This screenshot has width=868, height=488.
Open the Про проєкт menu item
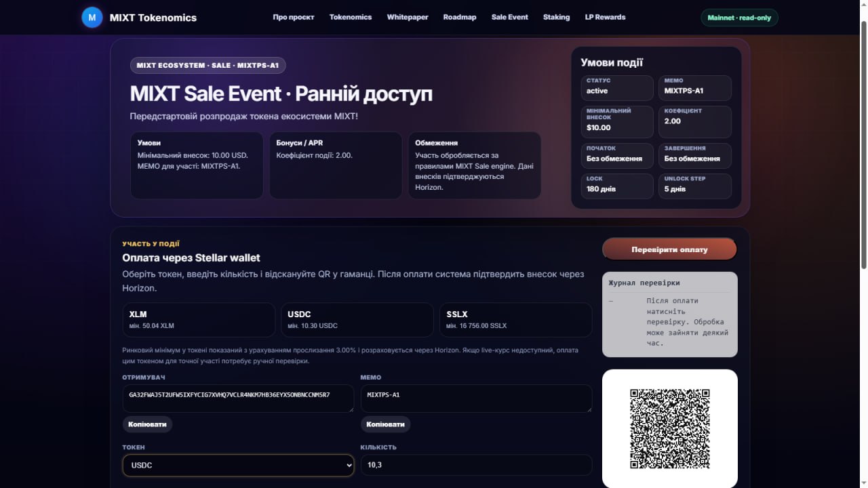[x=294, y=17]
